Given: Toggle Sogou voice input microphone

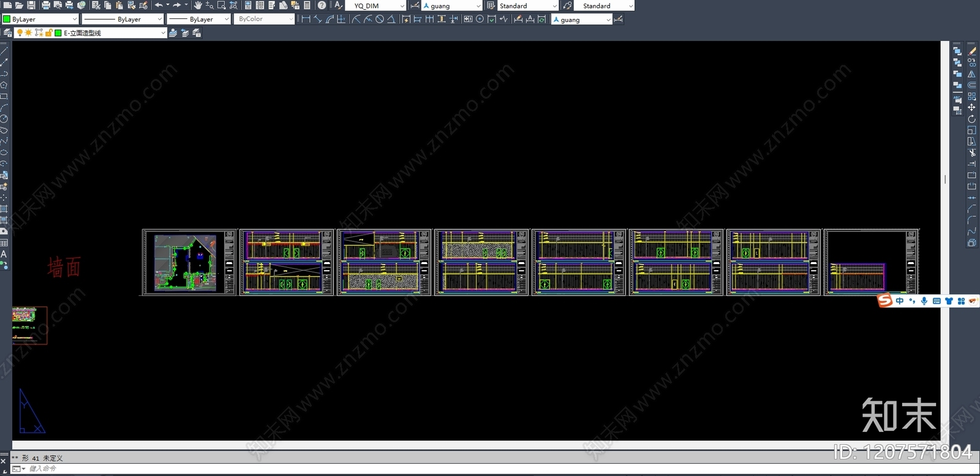Looking at the screenshot, I should [x=924, y=301].
